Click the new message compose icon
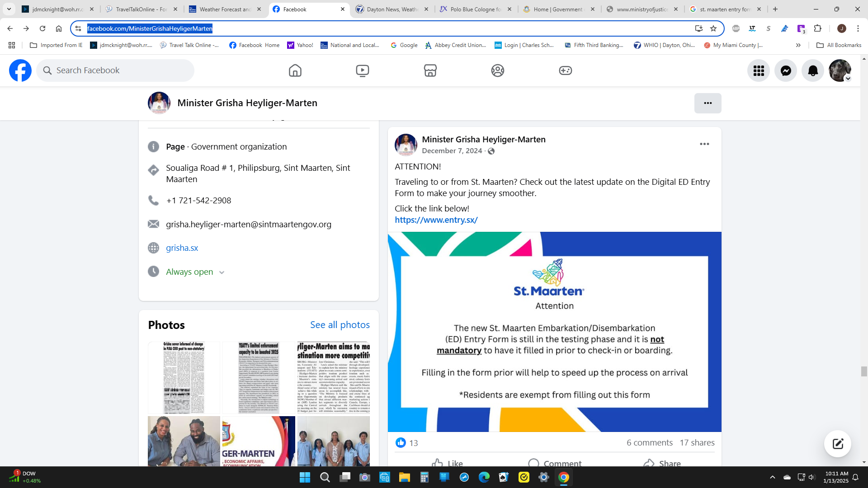The height and width of the screenshot is (488, 868). click(838, 444)
